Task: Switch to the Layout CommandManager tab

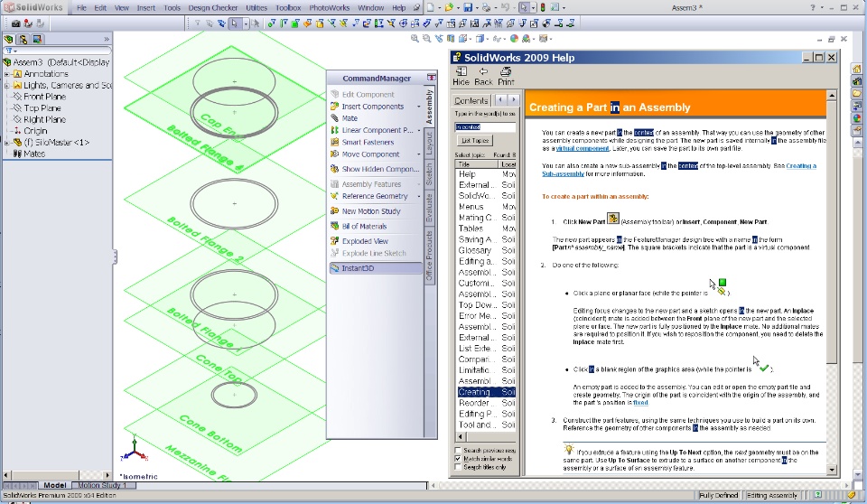Action: 429,144
